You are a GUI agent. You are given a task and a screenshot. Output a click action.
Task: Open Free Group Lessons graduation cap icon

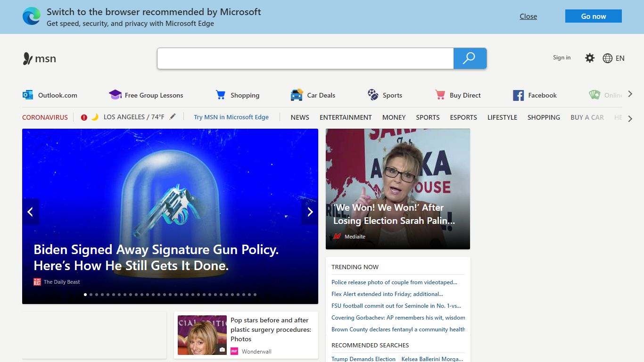pyautogui.click(x=115, y=95)
